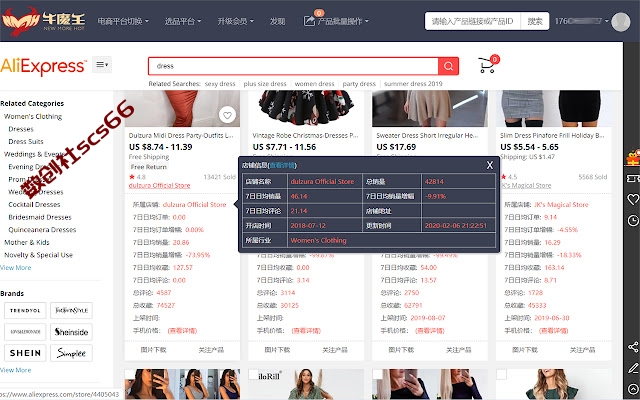Viewport: 640px width, 400px height.
Task: Click the red magnifier search button
Action: pos(448,66)
